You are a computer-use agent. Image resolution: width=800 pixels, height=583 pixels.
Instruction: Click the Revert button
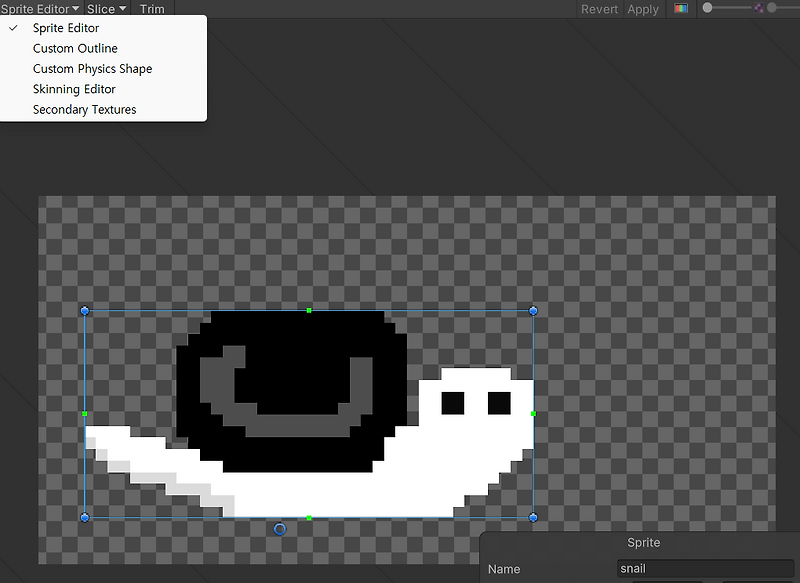[x=599, y=9]
